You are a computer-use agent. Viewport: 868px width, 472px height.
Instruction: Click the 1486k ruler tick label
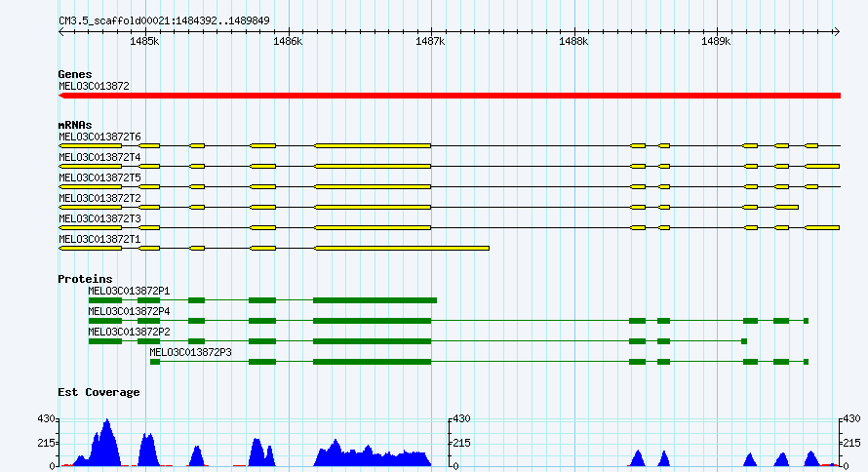click(288, 42)
